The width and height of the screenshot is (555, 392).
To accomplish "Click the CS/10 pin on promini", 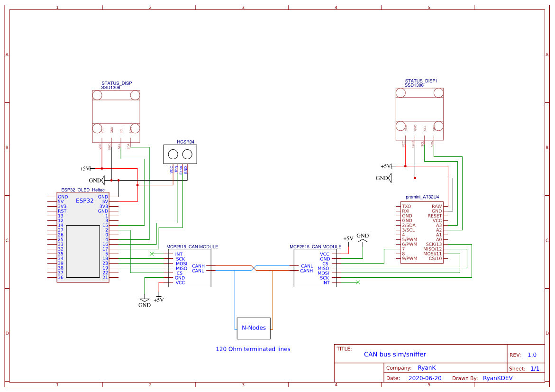I will coord(436,258).
